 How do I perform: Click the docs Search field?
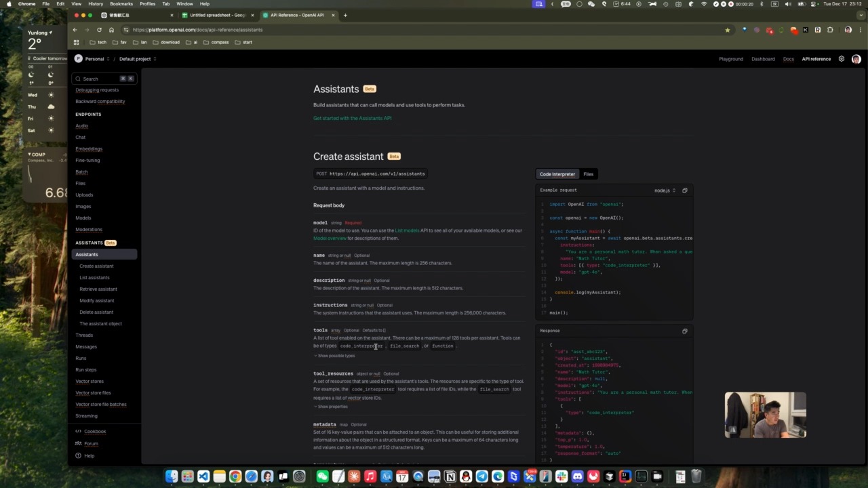[x=104, y=79]
